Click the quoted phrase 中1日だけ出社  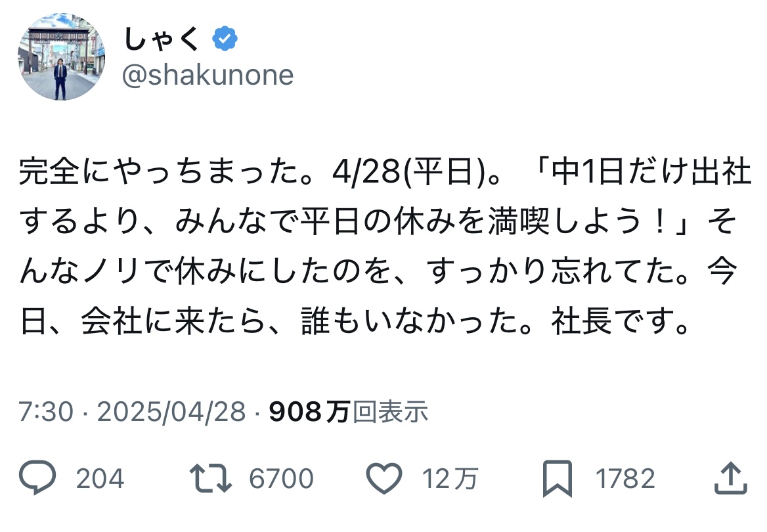(651, 171)
